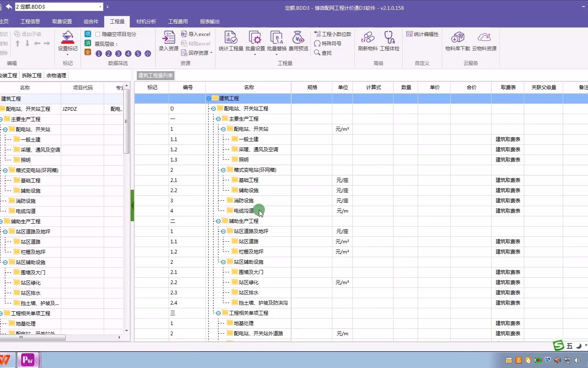The width and height of the screenshot is (588, 368).
Task: Click the 统计工程量 icon
Action: [x=230, y=41]
